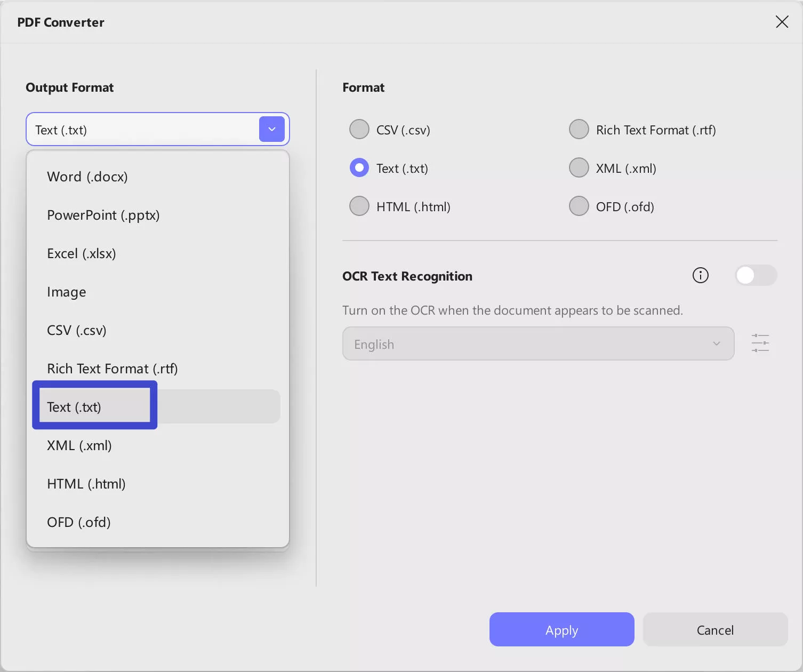Click the Apply button
Image resolution: width=803 pixels, height=672 pixels.
tap(561, 629)
